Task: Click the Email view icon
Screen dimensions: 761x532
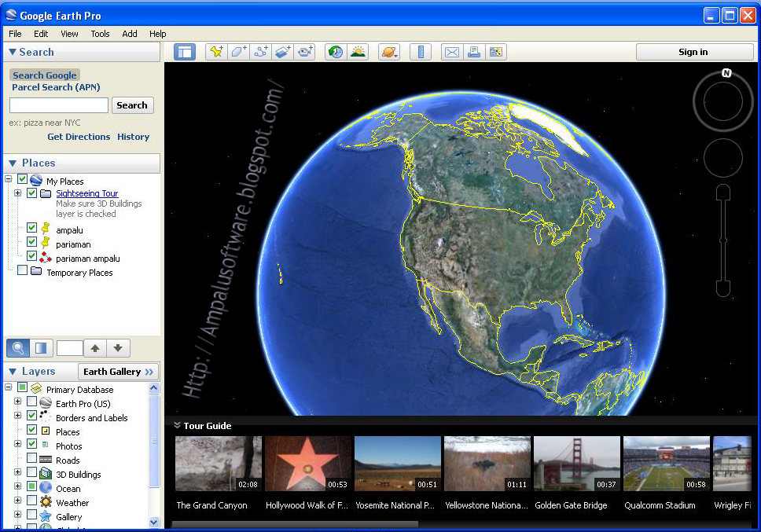Action: [x=452, y=51]
